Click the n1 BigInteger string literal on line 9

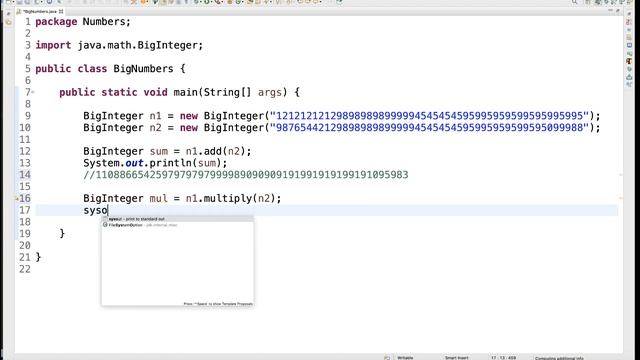click(429, 116)
